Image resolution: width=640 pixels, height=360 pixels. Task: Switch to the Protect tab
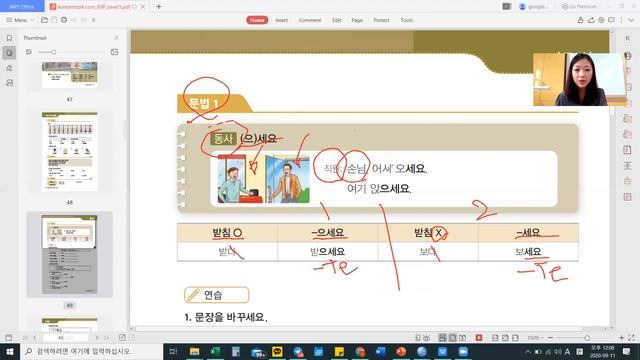pos(381,20)
